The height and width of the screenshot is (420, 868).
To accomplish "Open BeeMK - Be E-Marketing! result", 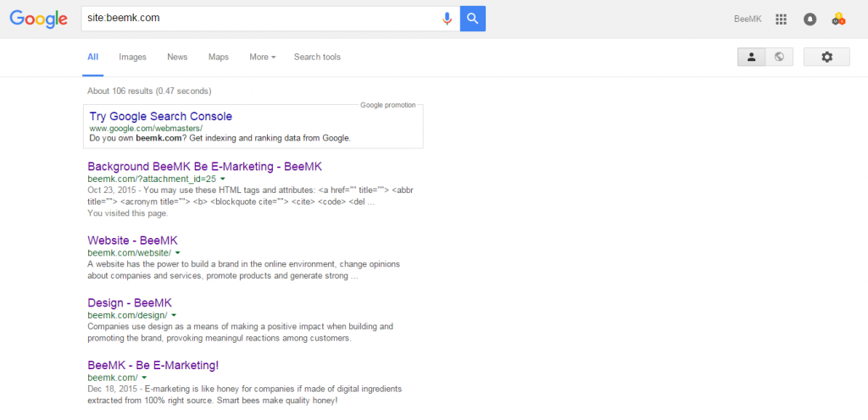I will pyautogui.click(x=153, y=366).
